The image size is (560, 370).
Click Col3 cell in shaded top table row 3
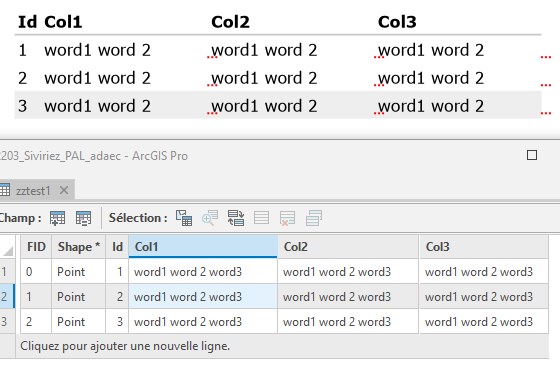431,106
